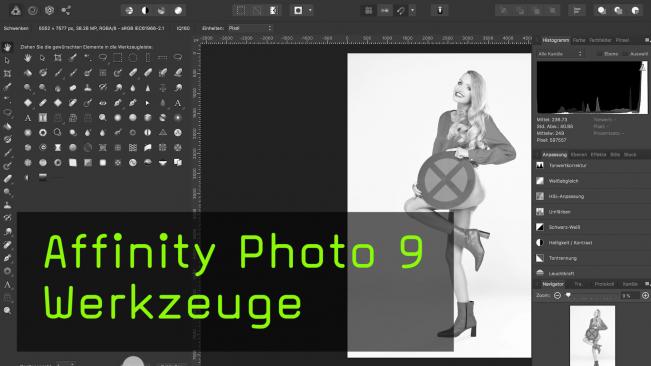Switch to the Stile tab
651x366 pixels.
tap(615, 155)
